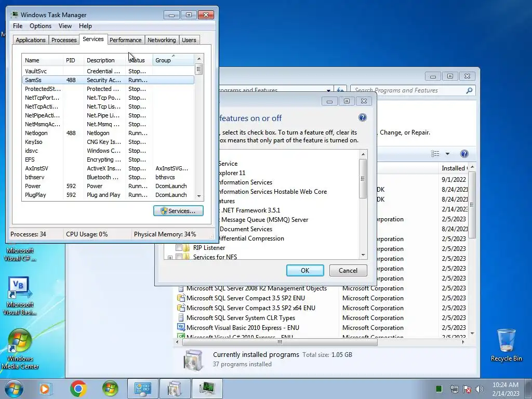Cancel the Windows Features dialog
This screenshot has height=399, width=532.
coord(348,270)
